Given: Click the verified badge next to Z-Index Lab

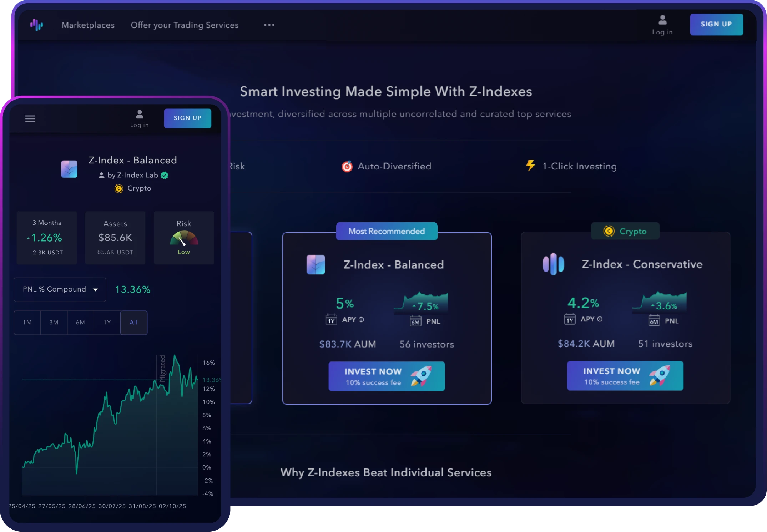Looking at the screenshot, I should pyautogui.click(x=165, y=175).
